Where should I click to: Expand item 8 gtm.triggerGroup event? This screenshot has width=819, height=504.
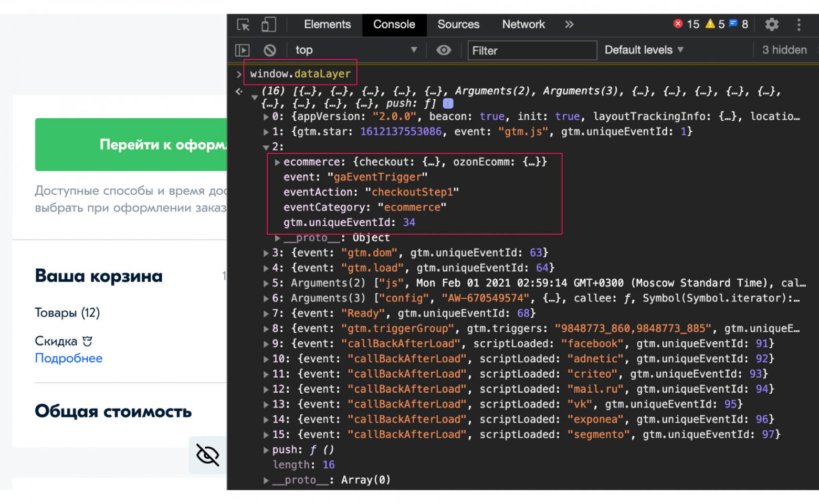tap(266, 329)
